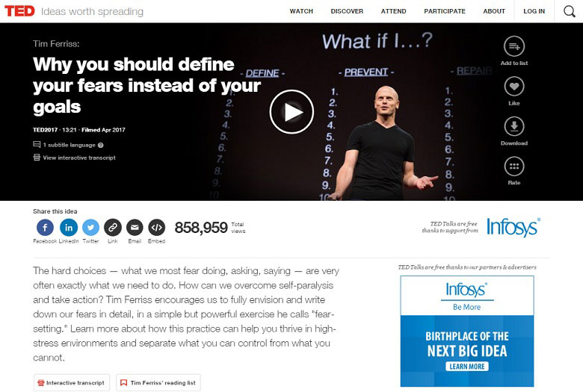
Task: Share via Twitter icon
Action: (x=90, y=228)
